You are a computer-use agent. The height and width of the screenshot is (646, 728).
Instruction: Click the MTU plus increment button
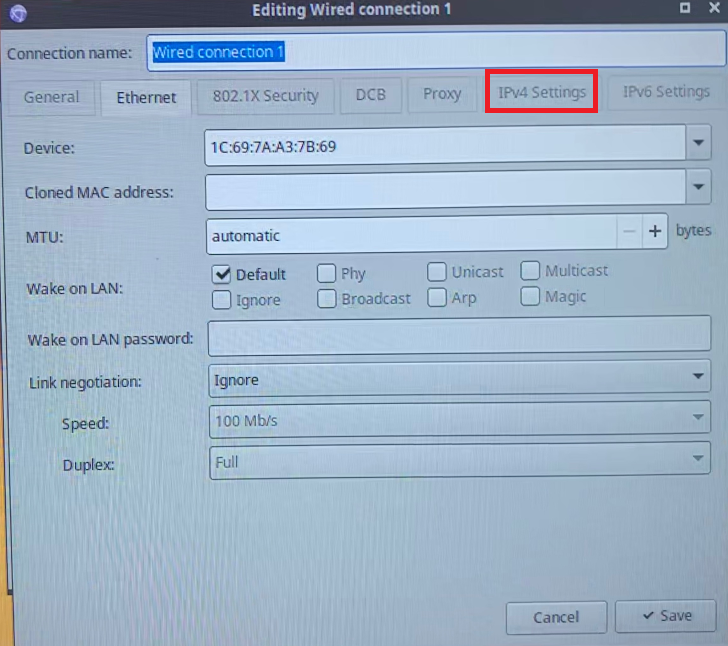coord(655,232)
